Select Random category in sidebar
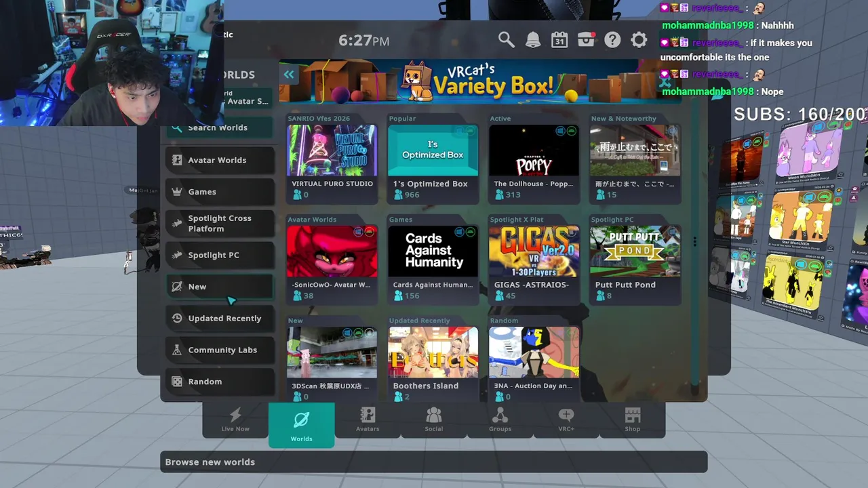868x488 pixels. [220, 382]
